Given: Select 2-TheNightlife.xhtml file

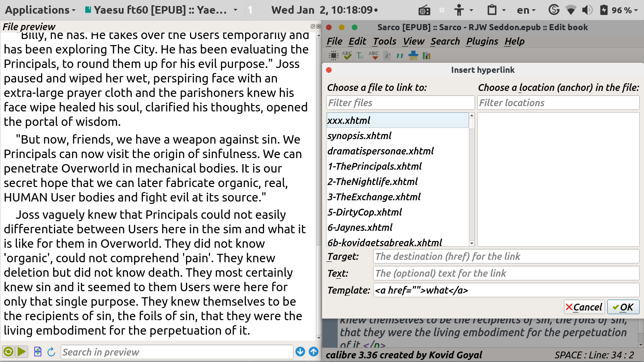Looking at the screenshot, I should tap(398, 181).
